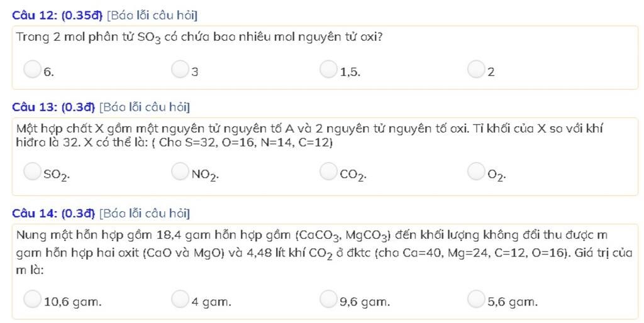This screenshot has width=644, height=323.
Task: Click the CaCO3 MgCO3 question text
Action: (x=324, y=253)
